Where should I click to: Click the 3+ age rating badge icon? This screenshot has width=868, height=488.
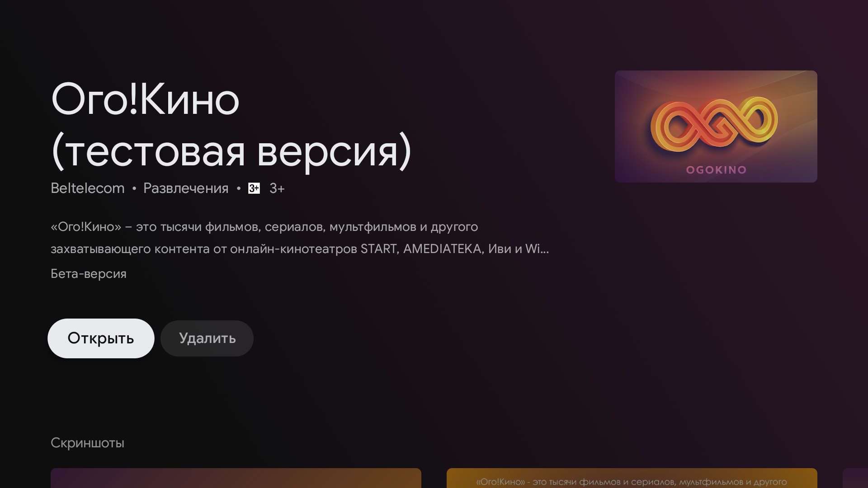coord(254,188)
